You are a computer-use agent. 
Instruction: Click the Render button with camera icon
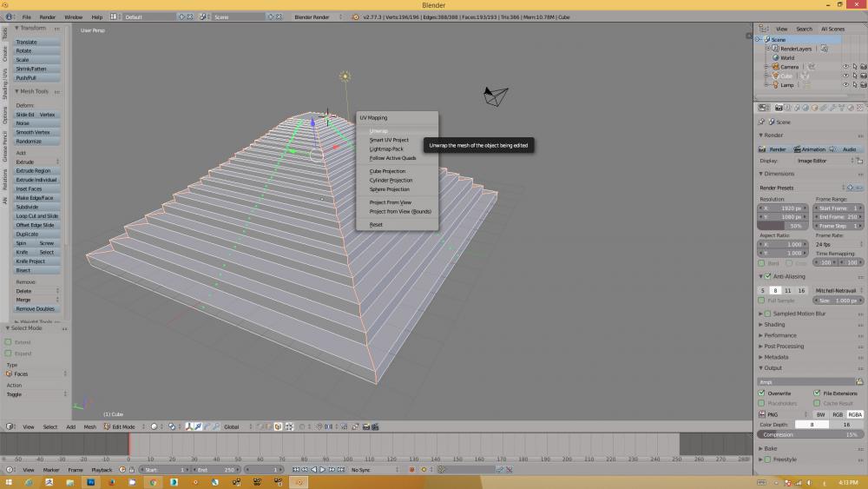(x=773, y=149)
